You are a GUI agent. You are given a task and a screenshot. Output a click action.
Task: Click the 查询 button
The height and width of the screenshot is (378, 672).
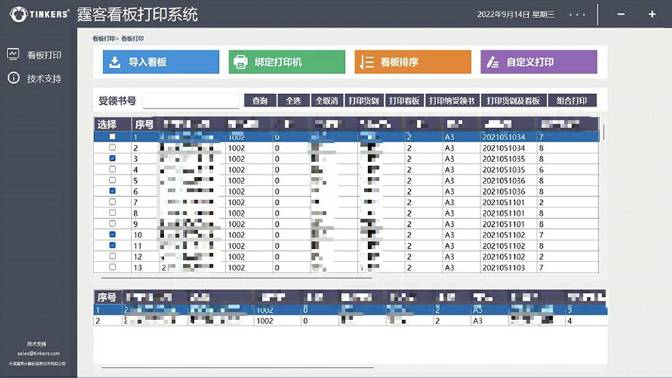[260, 101]
